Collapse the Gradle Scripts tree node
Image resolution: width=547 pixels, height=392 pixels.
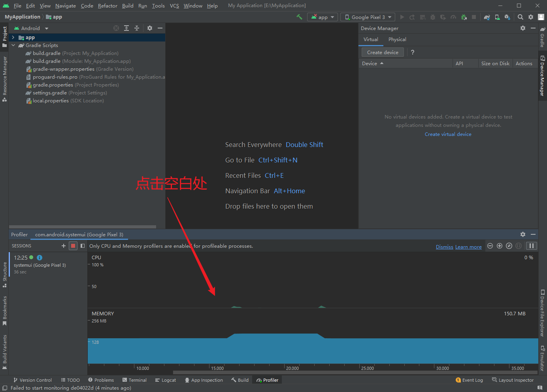click(13, 45)
